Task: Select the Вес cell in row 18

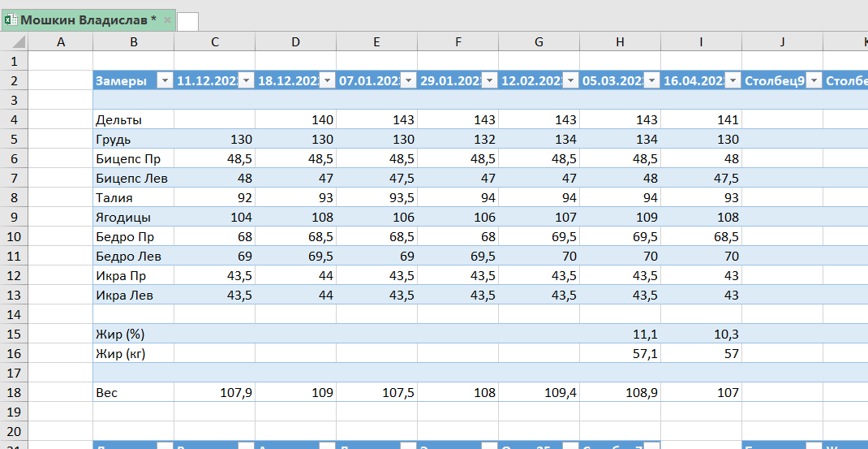Action: click(x=133, y=393)
